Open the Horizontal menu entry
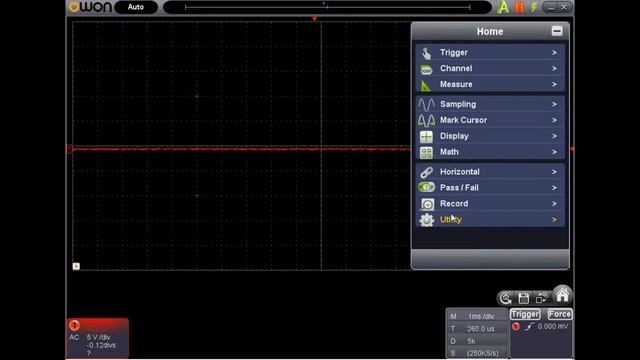Screen dimensions: 640x360 490,172
